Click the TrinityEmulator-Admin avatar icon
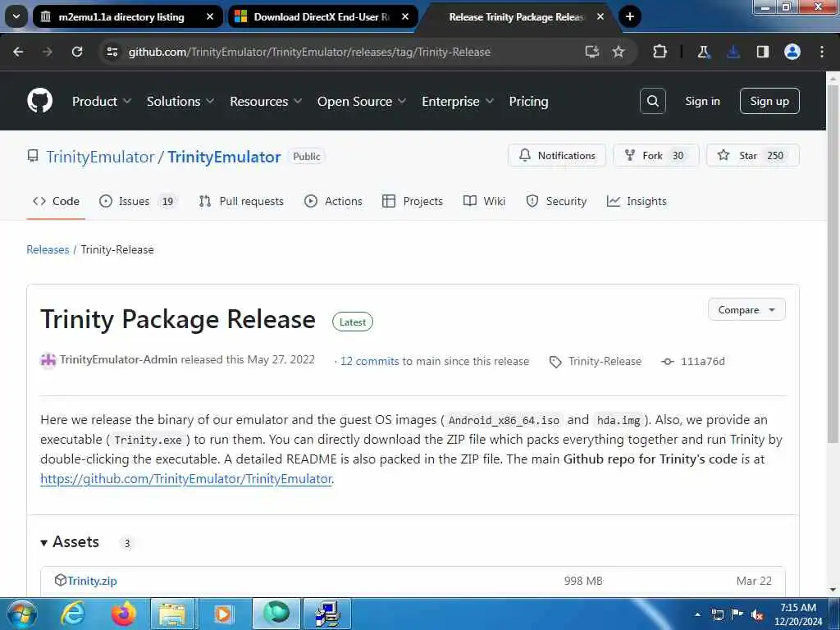 coord(48,360)
